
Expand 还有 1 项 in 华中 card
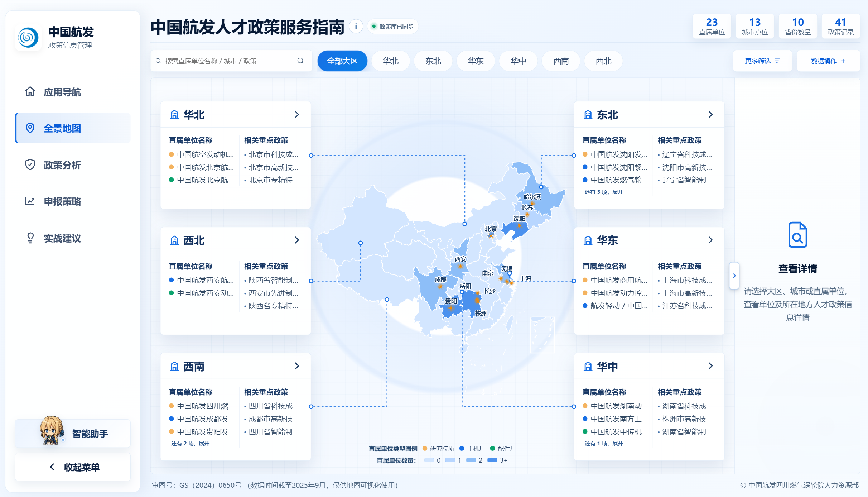(x=604, y=444)
